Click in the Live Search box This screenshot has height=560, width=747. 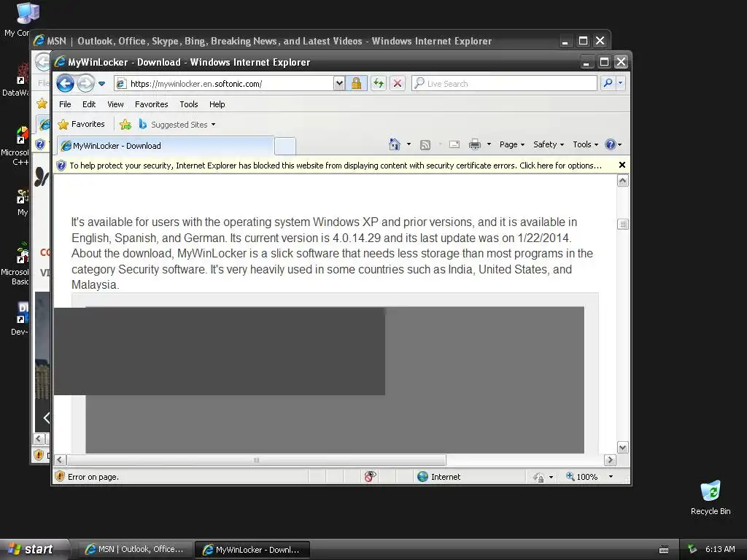[x=504, y=84]
